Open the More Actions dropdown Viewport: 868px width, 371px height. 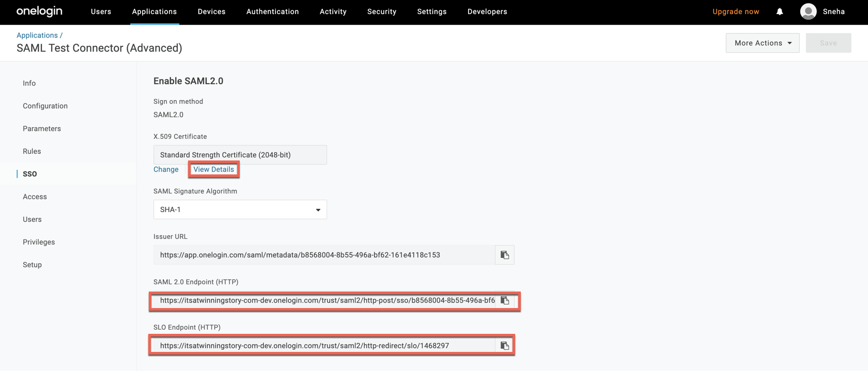tap(763, 43)
